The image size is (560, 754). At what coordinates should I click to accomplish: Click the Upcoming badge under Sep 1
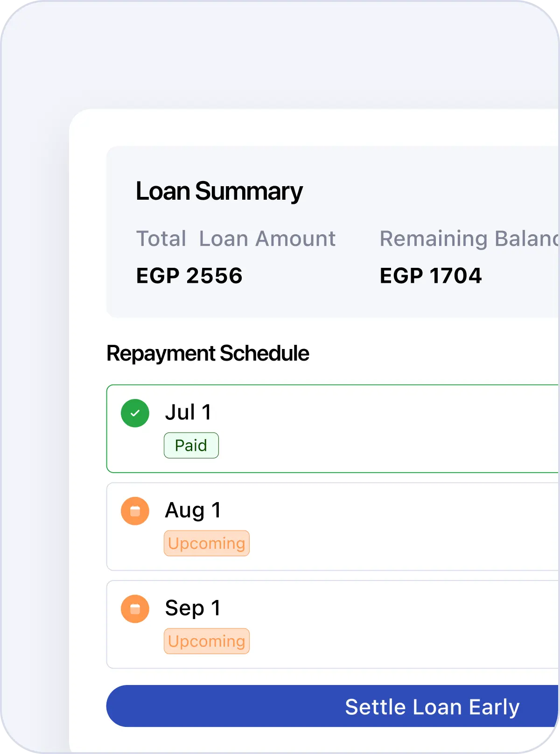coord(207,642)
